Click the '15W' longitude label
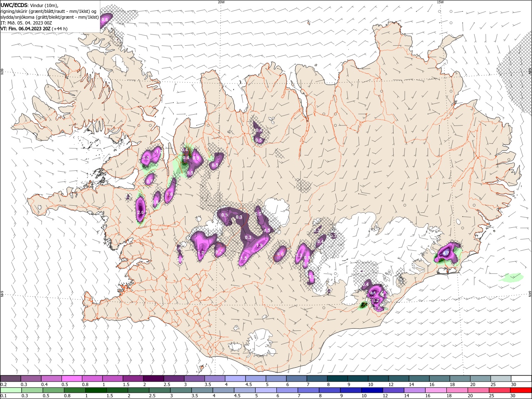 [441, 2]
